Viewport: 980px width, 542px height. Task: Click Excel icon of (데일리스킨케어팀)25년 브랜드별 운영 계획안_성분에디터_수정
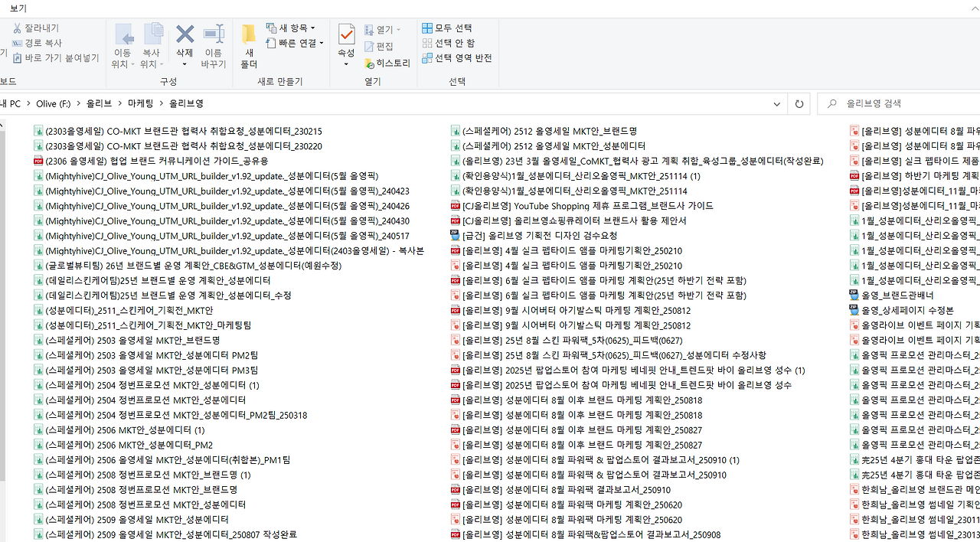click(x=39, y=295)
